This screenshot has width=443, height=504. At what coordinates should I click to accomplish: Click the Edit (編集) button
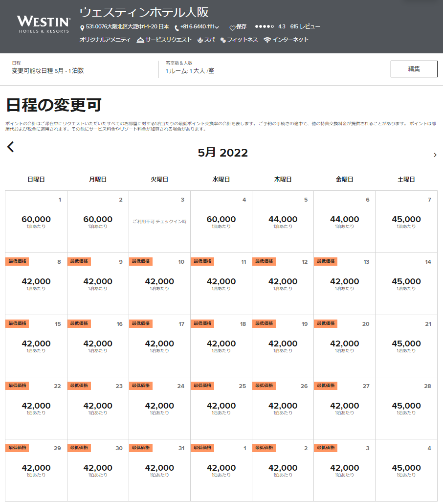[414, 69]
